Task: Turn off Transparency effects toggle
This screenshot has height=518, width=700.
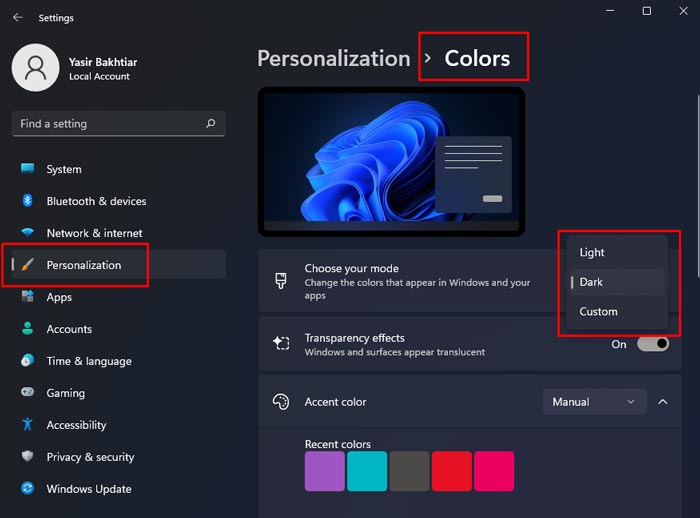Action: 653,344
